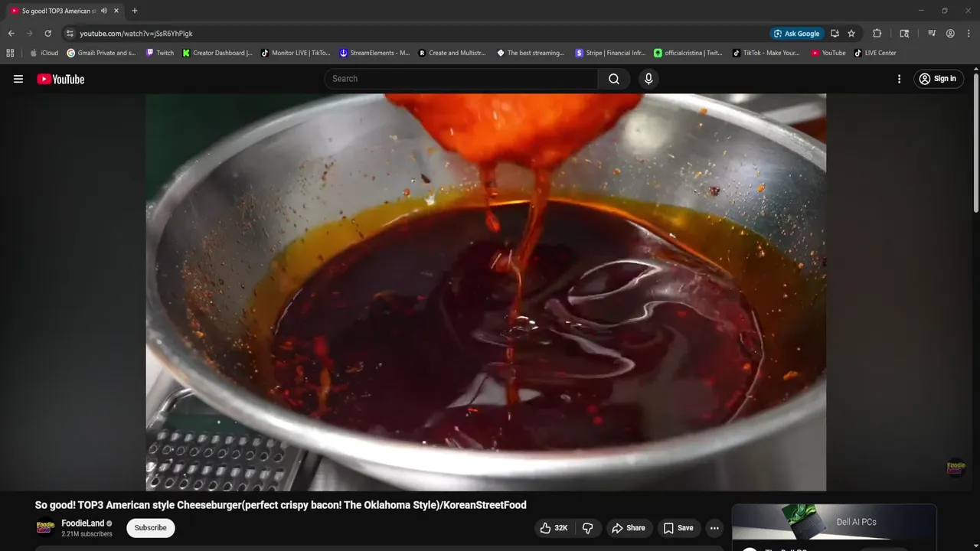
Task: Install app icon in address bar
Action: (835, 34)
